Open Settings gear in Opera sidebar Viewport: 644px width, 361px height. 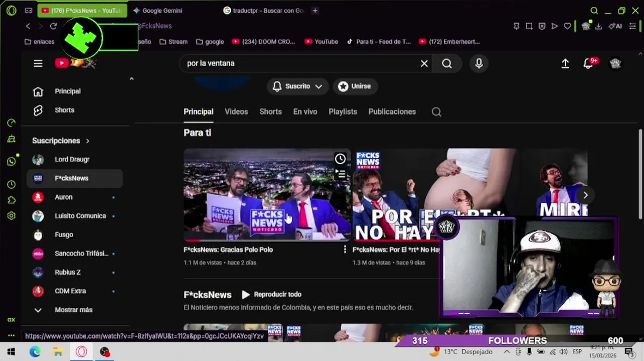(x=12, y=216)
